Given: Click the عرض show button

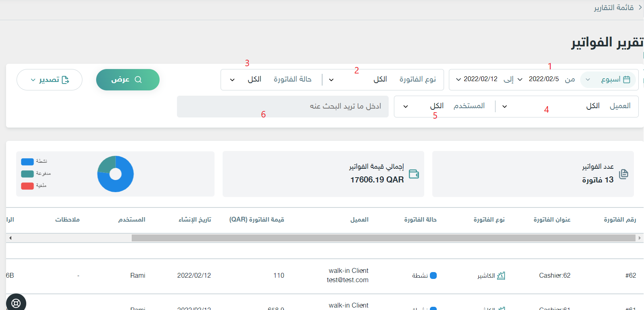Looking at the screenshot, I should (x=128, y=80).
